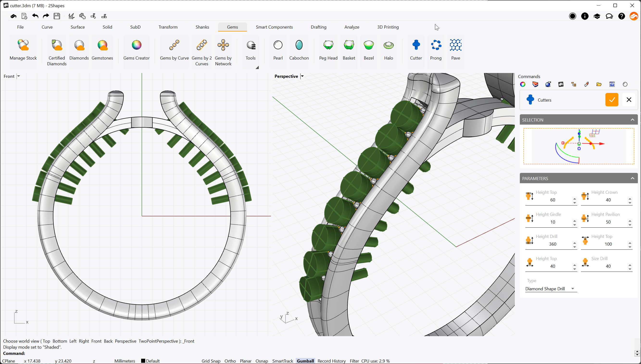Open Certified Diamonds library
Screen dimensions: 641x364
pos(57,53)
